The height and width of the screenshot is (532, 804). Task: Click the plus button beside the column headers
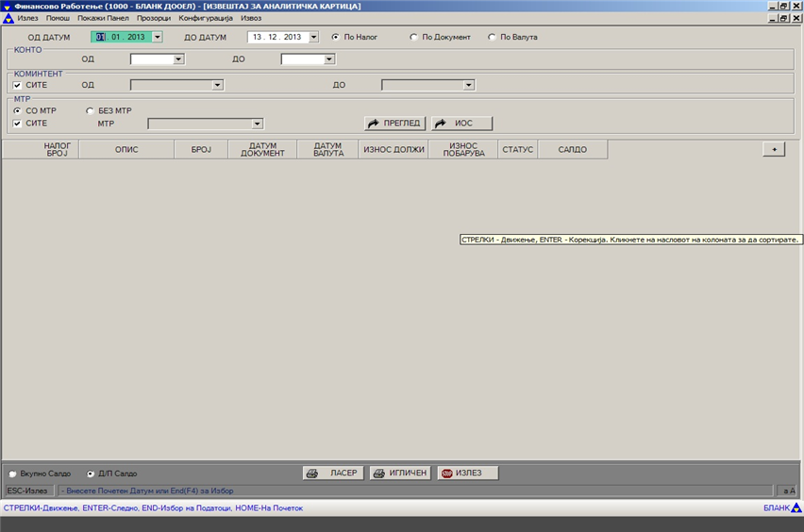tap(773, 149)
